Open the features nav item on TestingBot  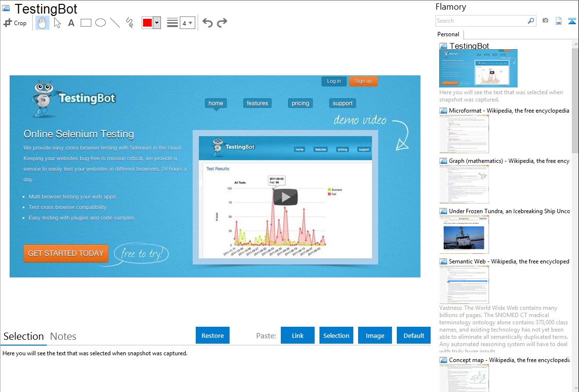(258, 103)
